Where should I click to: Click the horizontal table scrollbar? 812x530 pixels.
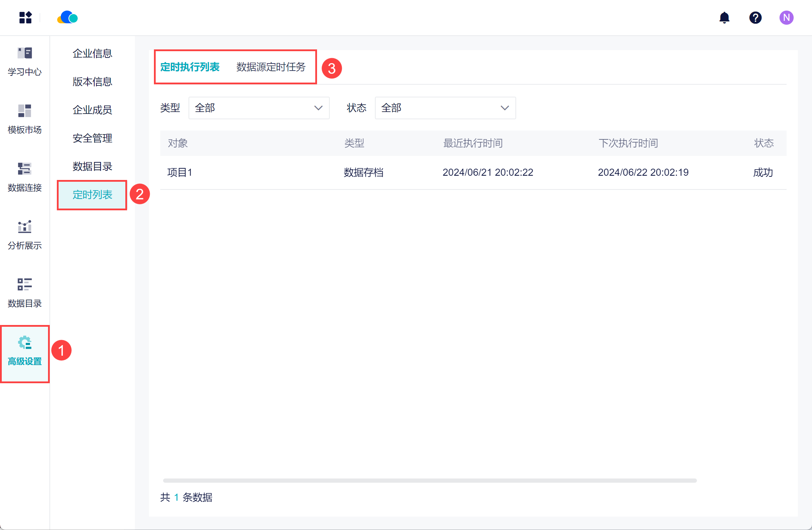tap(429, 481)
